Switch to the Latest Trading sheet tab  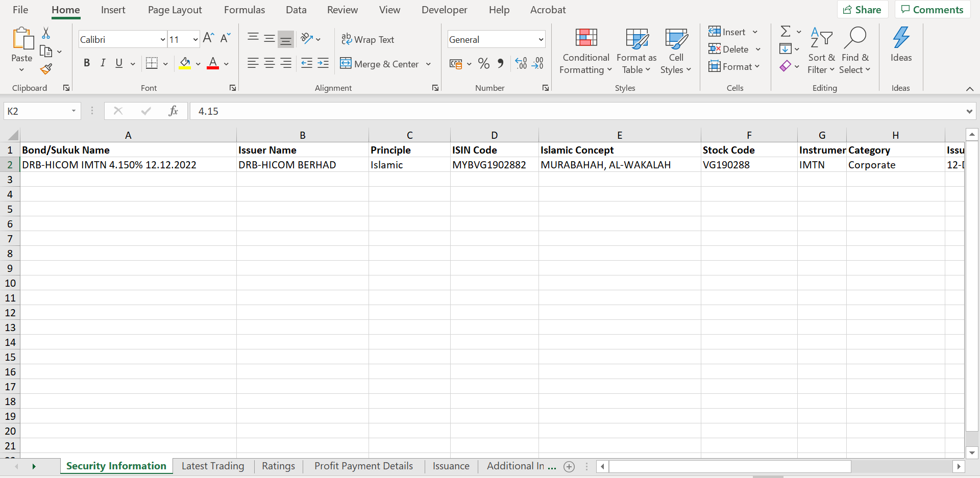click(x=213, y=466)
